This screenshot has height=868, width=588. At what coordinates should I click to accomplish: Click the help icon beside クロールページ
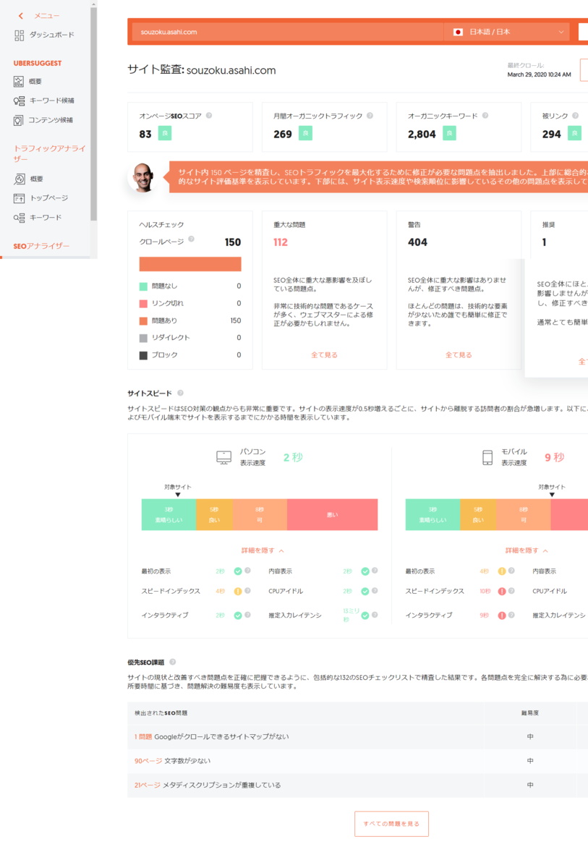191,239
